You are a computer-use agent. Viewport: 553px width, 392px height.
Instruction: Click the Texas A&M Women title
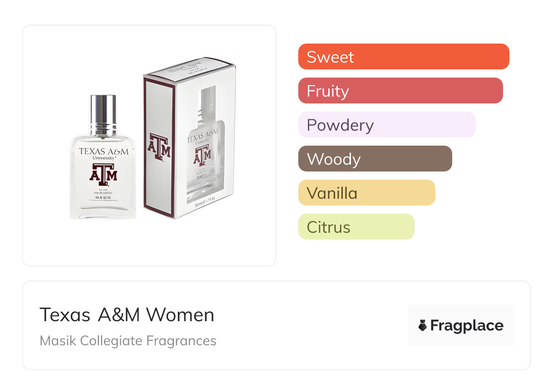click(127, 315)
